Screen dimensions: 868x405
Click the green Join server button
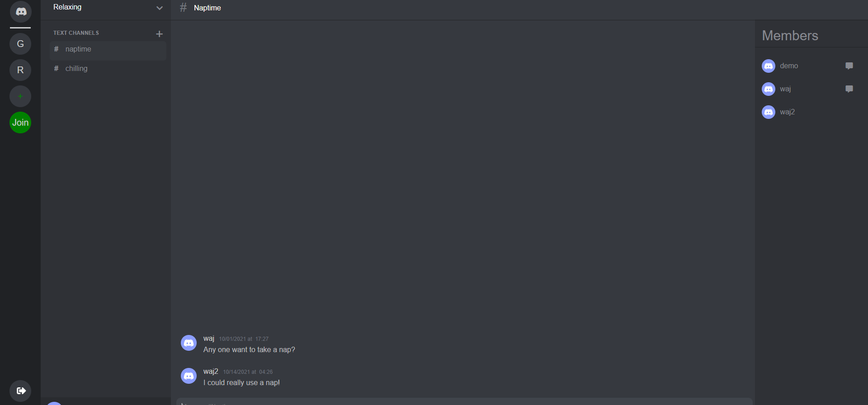tap(20, 122)
